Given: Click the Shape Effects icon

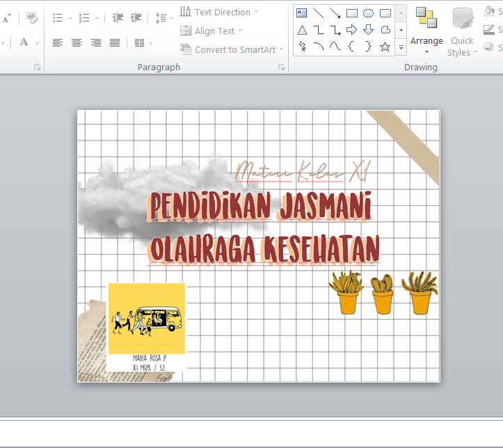Looking at the screenshot, I should click(x=488, y=47).
